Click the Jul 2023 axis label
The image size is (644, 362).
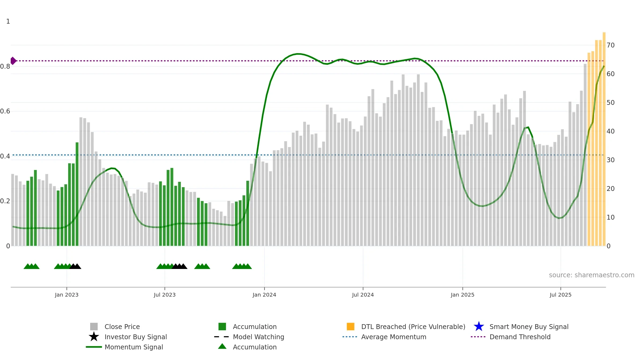click(164, 295)
